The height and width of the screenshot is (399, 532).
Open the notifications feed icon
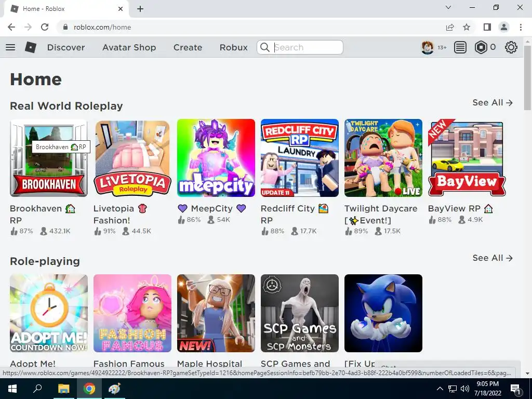click(460, 47)
